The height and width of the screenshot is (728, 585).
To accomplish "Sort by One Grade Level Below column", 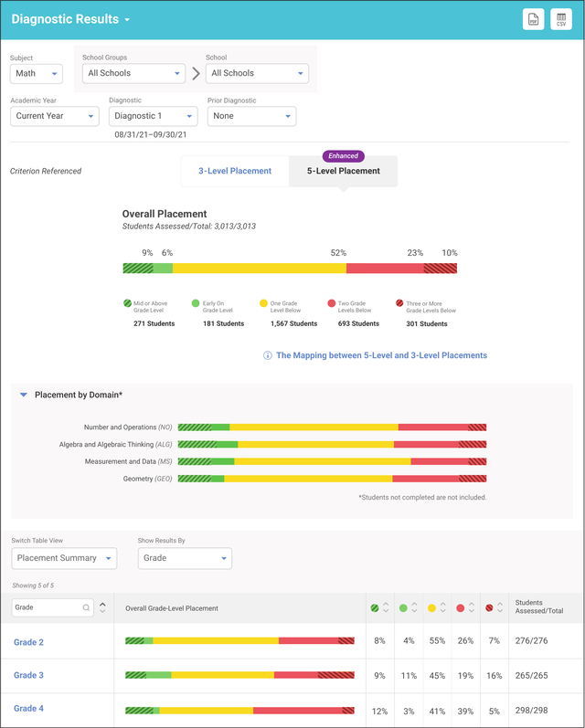I will tap(442, 607).
